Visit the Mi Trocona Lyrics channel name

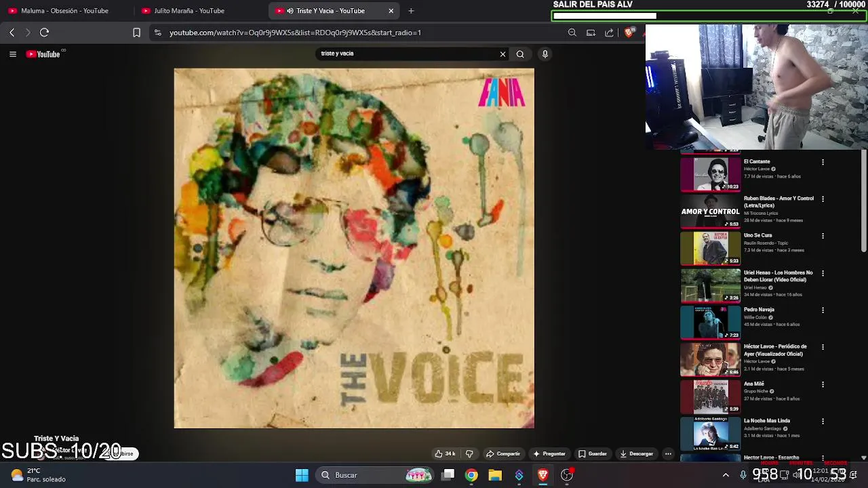[761, 213]
